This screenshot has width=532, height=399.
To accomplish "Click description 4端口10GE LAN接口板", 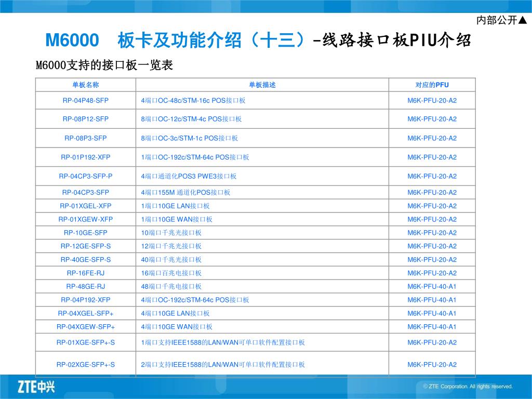I will (x=176, y=313).
